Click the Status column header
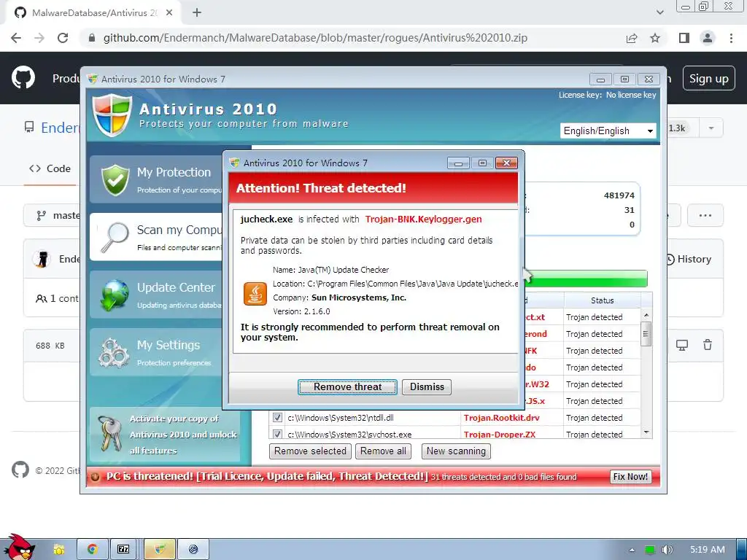747x560 pixels. coord(602,300)
